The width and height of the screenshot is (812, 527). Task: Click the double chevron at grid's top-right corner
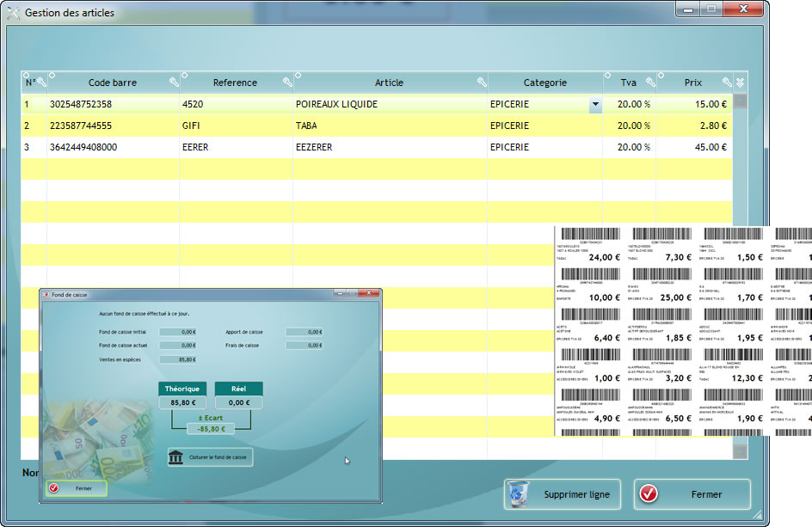tap(740, 83)
